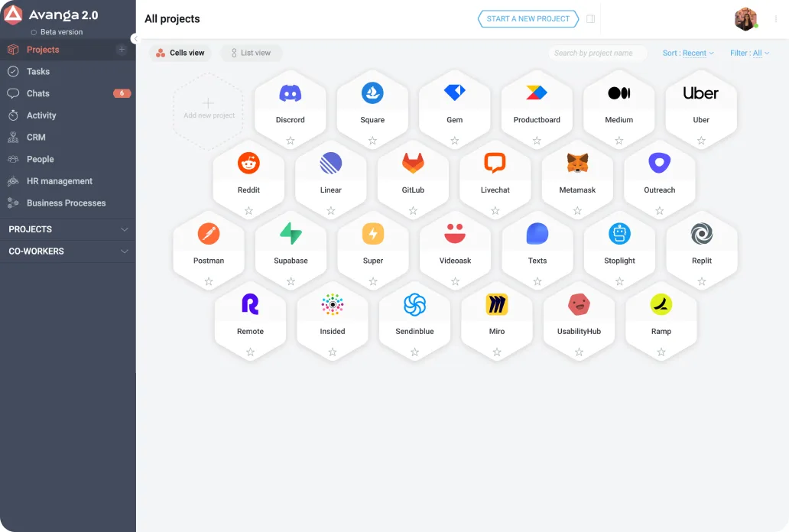The image size is (789, 532).
Task: Open the Reddit project icon
Action: (x=248, y=163)
